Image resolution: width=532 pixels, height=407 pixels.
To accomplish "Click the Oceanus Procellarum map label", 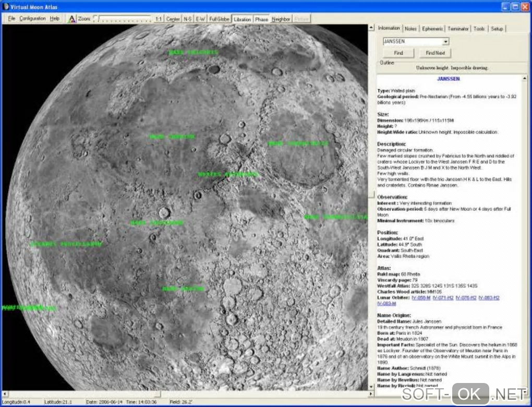I will point(66,244).
